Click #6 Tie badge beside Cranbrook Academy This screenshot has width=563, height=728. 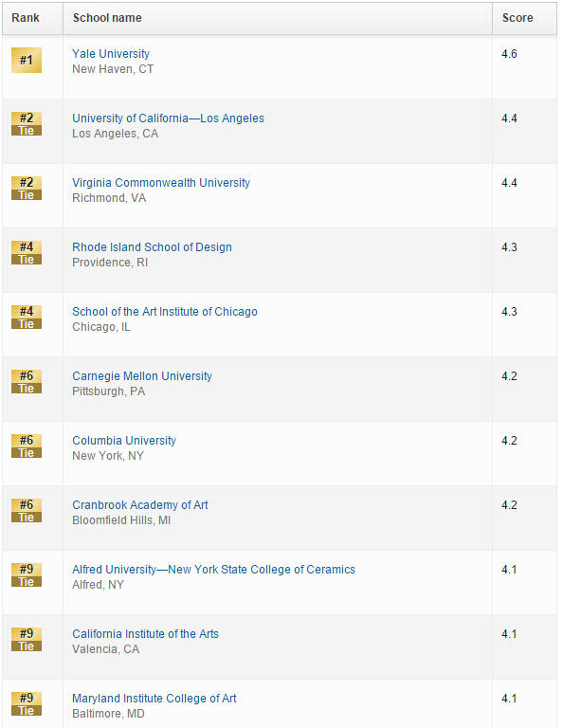click(27, 511)
